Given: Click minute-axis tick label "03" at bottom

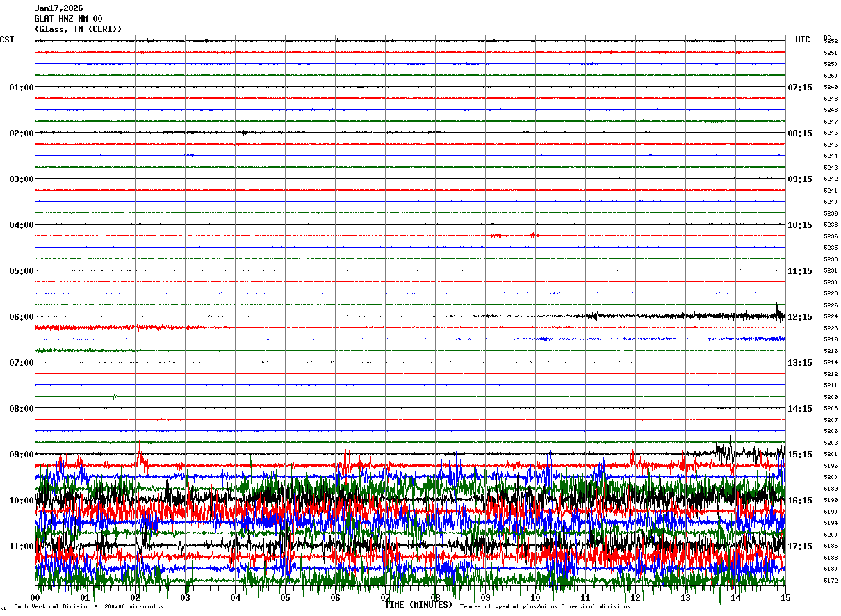Looking at the screenshot, I should pyautogui.click(x=186, y=598).
